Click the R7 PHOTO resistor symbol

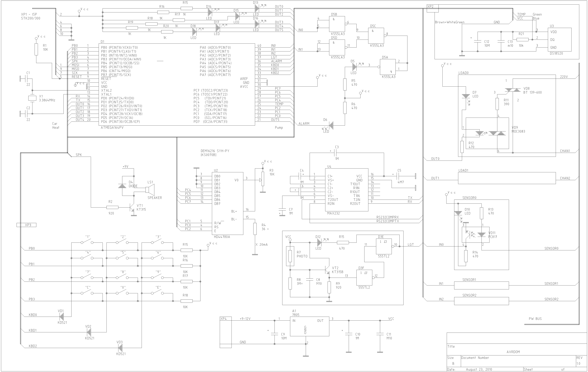click(x=290, y=256)
